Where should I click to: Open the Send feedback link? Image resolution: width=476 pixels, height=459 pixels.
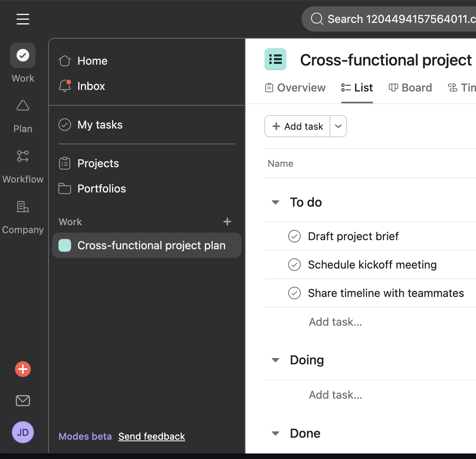(x=152, y=437)
